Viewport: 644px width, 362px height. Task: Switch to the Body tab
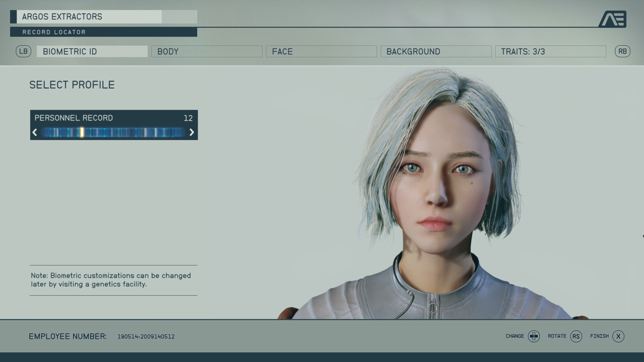point(206,51)
